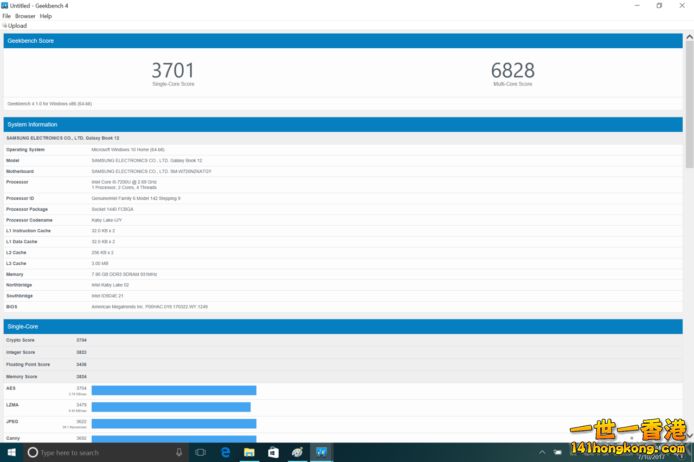Click the 'Crypto Score' row label

(x=20, y=340)
